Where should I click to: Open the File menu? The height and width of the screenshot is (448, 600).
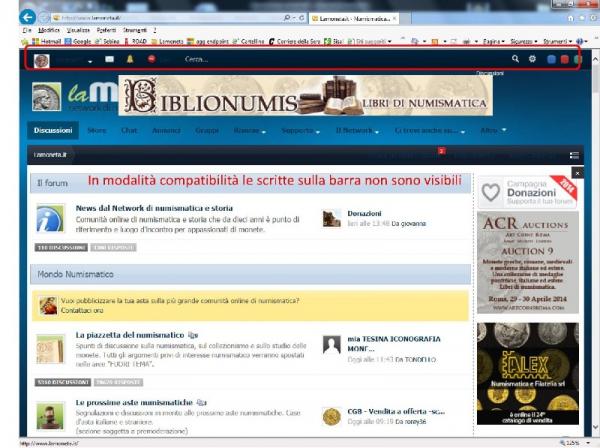(x=27, y=30)
